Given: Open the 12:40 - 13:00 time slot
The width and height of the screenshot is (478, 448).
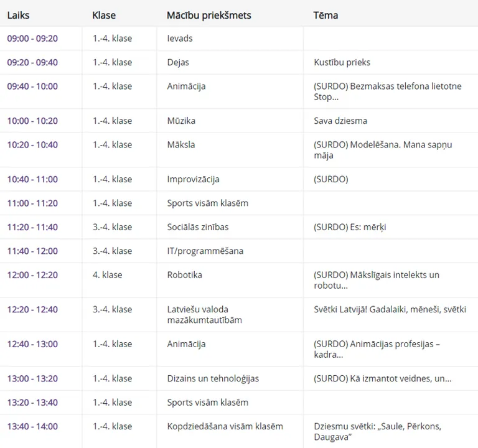Looking at the screenshot, I should (x=32, y=343).
